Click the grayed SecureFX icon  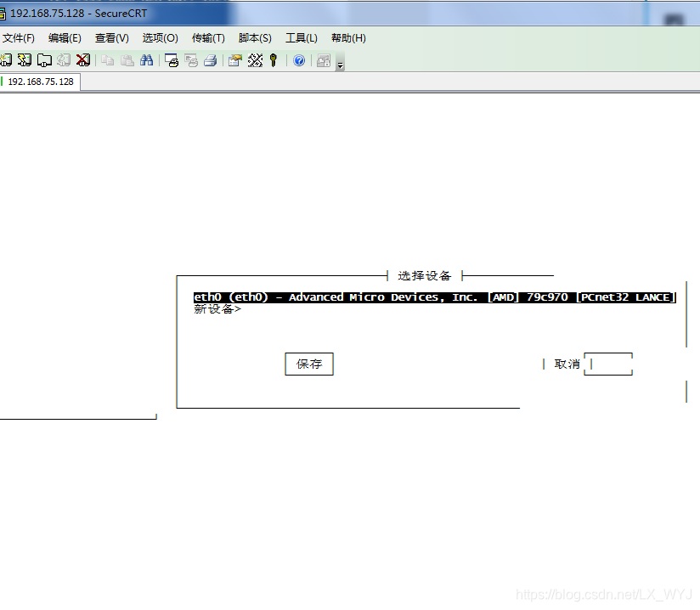(x=323, y=60)
